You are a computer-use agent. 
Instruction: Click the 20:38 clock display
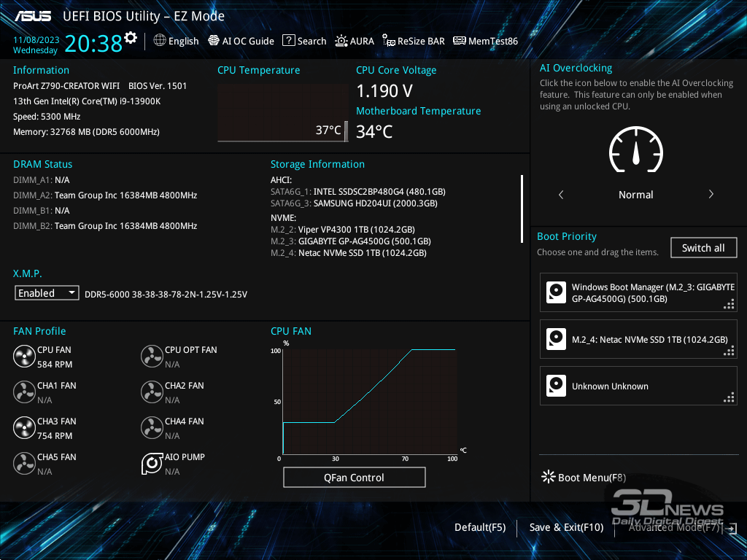click(93, 43)
